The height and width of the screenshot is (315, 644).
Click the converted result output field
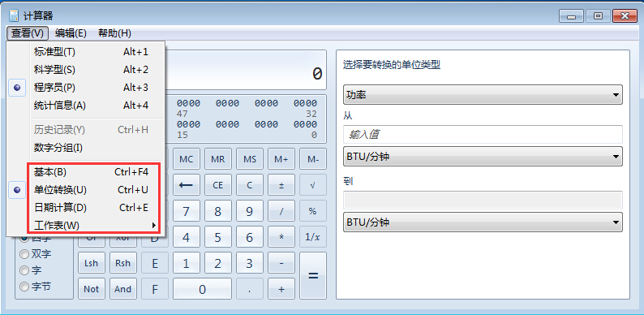coord(483,200)
